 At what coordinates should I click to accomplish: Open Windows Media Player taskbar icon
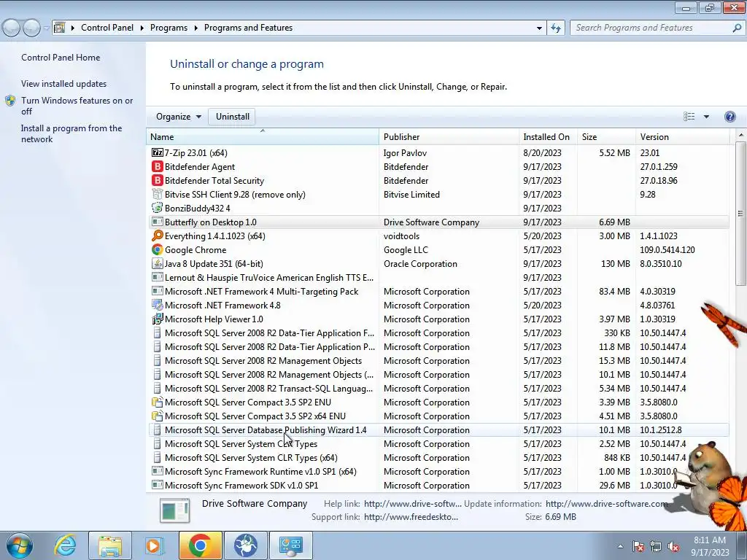pyautogui.click(x=154, y=545)
